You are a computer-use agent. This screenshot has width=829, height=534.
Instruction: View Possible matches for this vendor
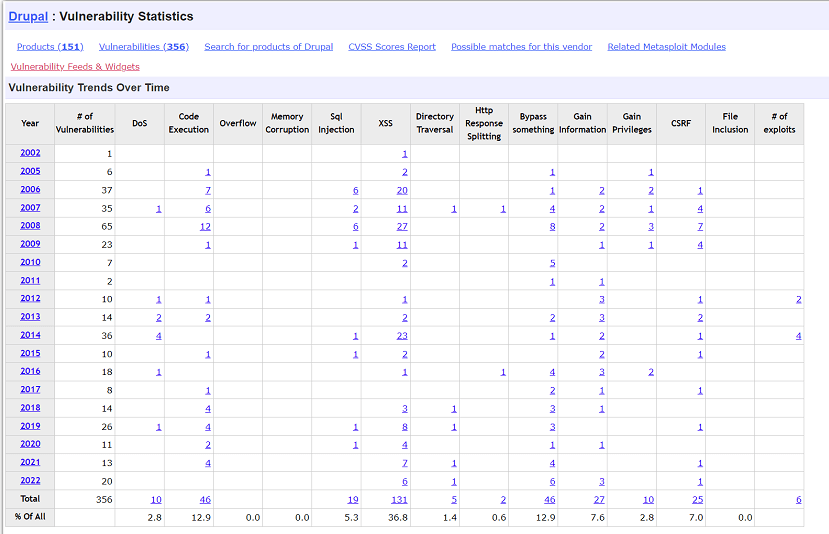click(x=521, y=47)
